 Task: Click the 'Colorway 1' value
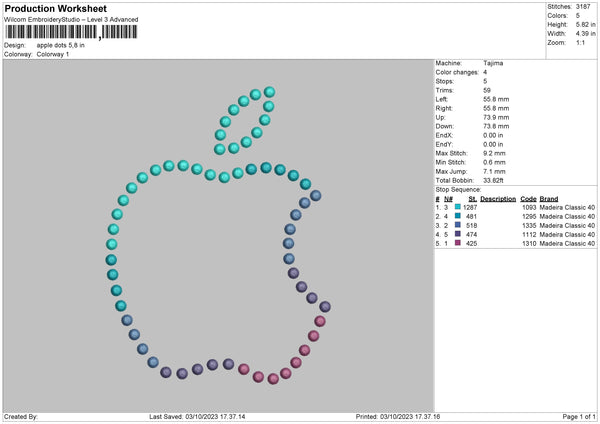coord(53,54)
